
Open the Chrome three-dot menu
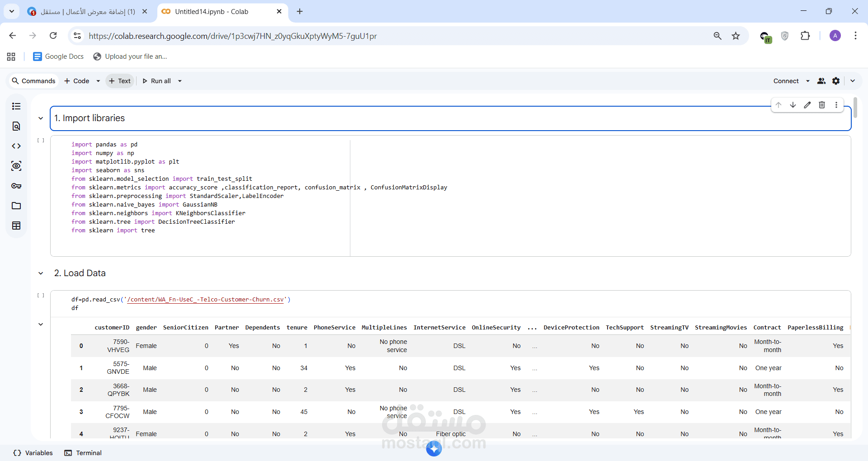point(855,36)
